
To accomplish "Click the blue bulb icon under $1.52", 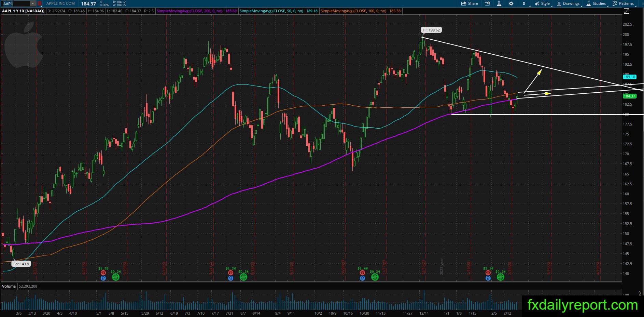I will 103,278.
